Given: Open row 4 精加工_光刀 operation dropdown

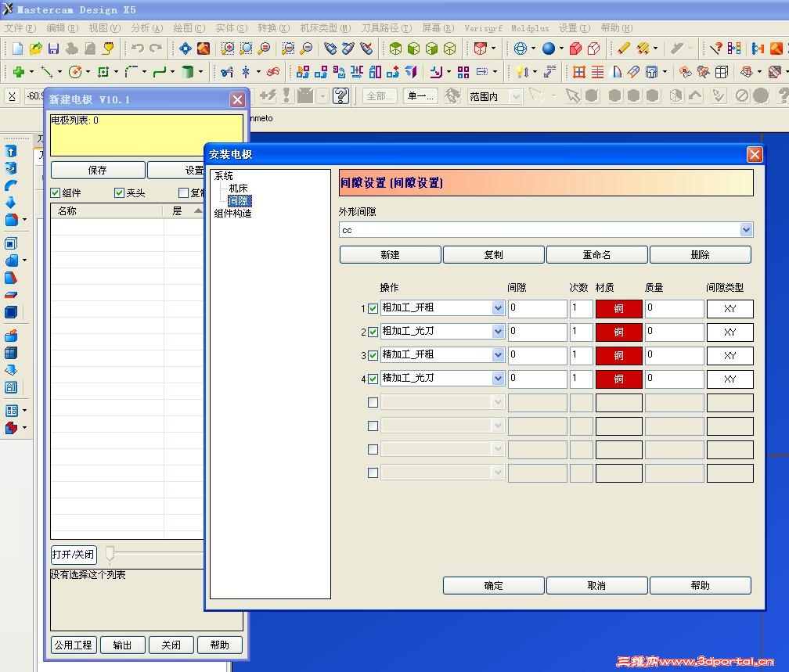Looking at the screenshot, I should [x=498, y=379].
